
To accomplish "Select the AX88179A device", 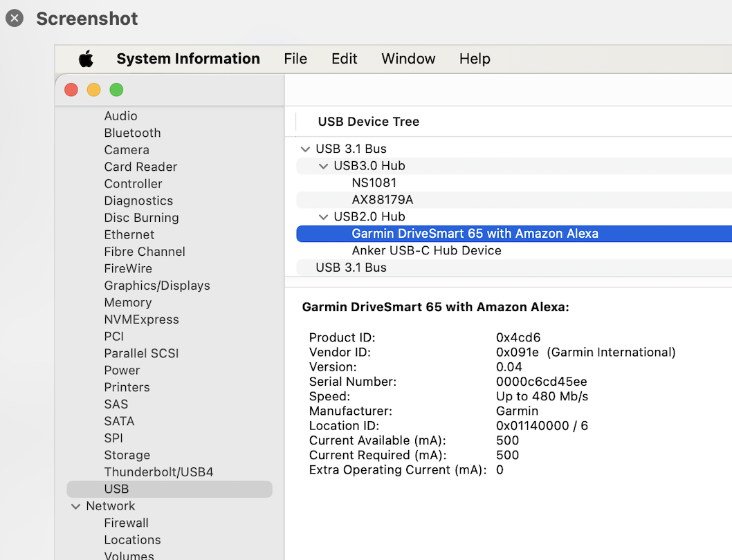I will click(x=514, y=200).
